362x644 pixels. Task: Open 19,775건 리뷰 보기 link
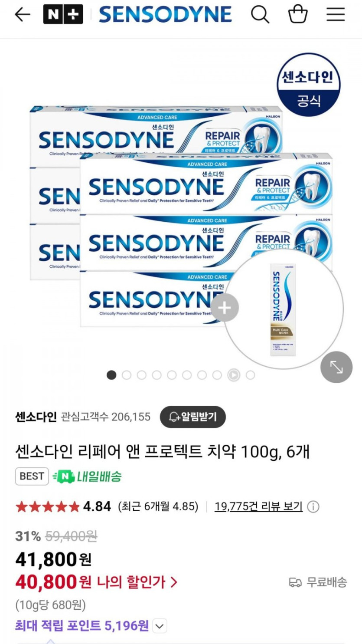pyautogui.click(x=258, y=506)
